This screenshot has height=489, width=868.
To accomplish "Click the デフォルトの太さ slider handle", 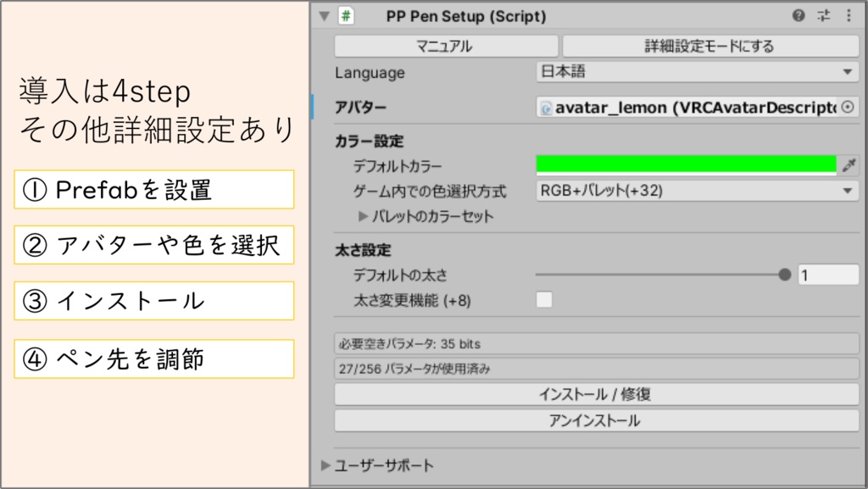I will point(785,275).
